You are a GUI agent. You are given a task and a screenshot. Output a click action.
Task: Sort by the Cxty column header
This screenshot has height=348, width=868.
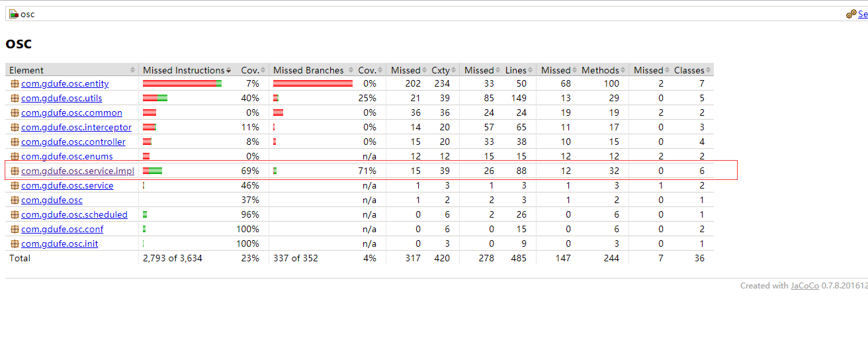[x=441, y=70]
